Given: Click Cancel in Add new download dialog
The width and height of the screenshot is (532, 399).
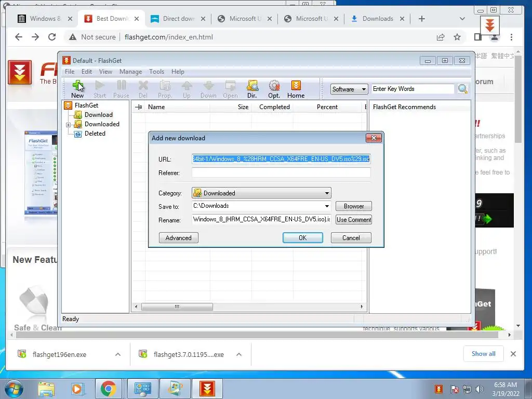Looking at the screenshot, I should click(351, 238).
